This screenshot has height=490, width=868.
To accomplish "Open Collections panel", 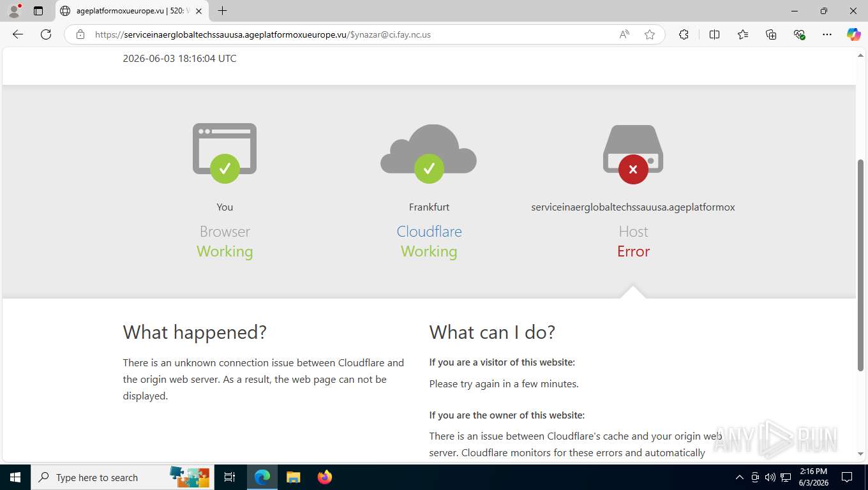I will click(x=771, y=34).
